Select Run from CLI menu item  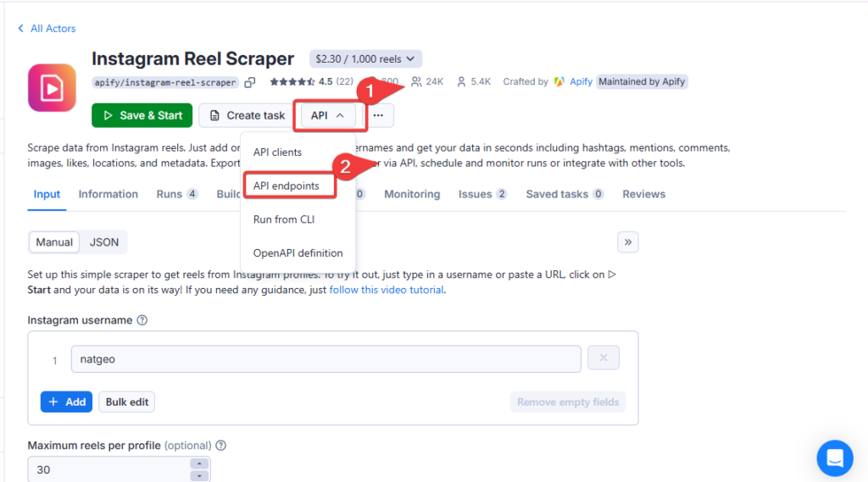point(284,219)
